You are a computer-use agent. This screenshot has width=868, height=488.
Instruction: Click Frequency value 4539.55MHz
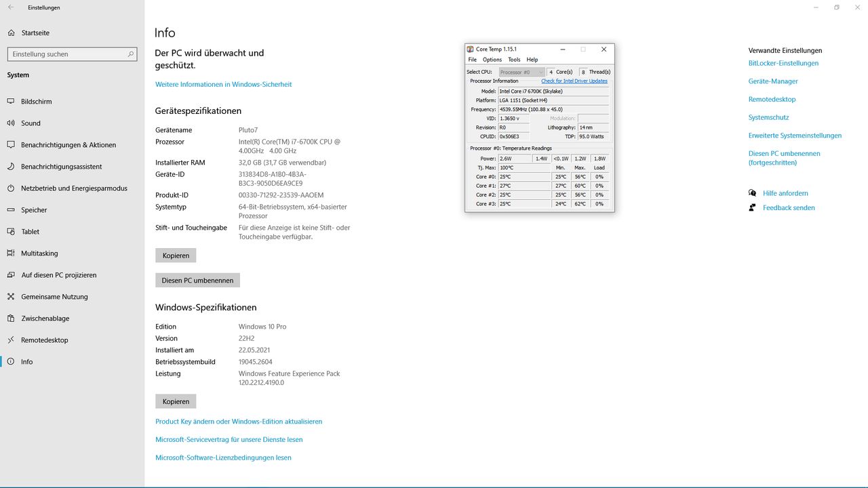pos(553,109)
